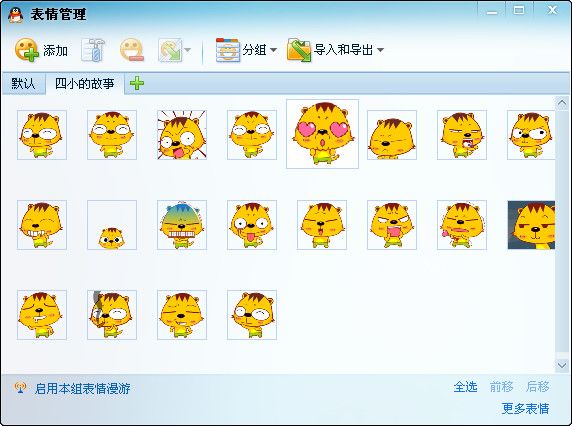Maximize the 表情管理 window
The width and height of the screenshot is (572, 426).
(519, 10)
